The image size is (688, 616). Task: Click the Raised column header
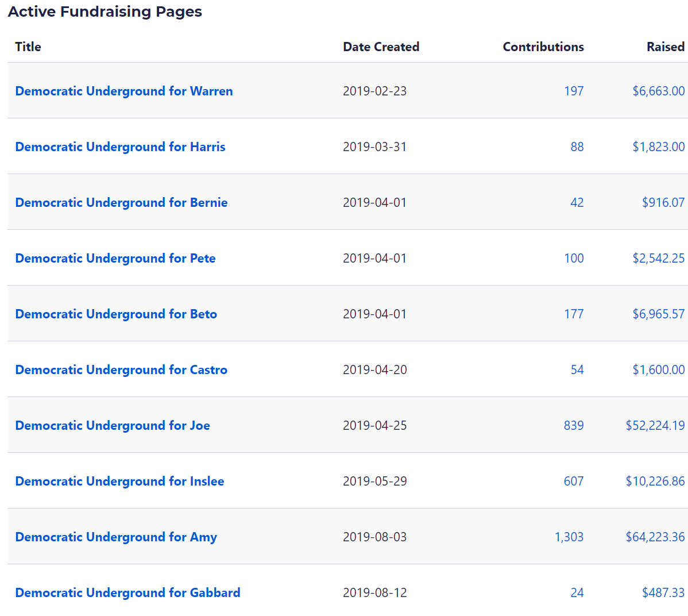tap(665, 47)
